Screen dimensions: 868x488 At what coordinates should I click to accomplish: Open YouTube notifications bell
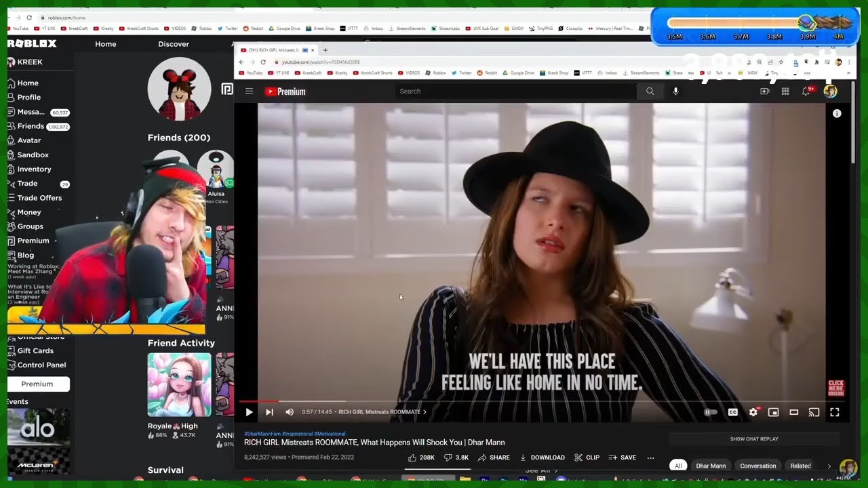pos(806,91)
